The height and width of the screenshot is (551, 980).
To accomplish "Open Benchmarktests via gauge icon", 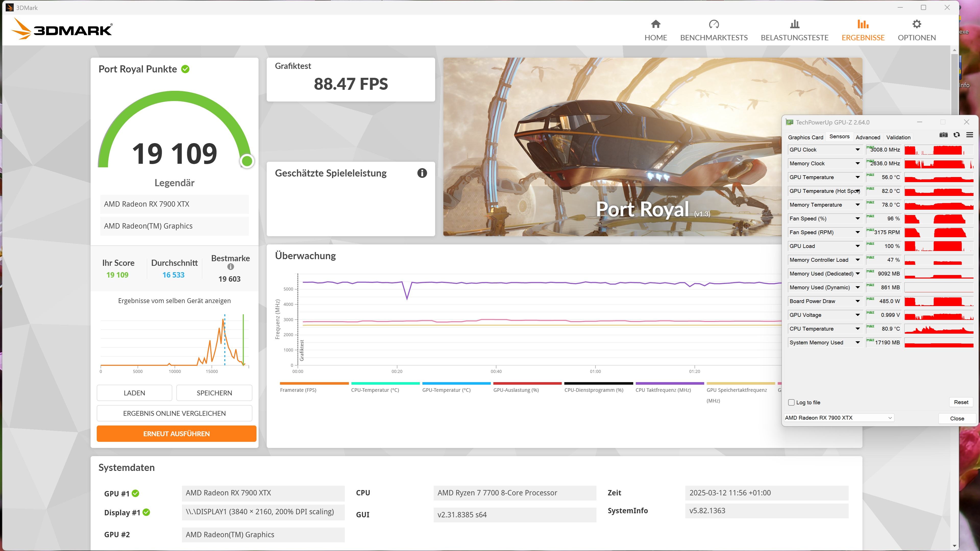I will tap(714, 24).
